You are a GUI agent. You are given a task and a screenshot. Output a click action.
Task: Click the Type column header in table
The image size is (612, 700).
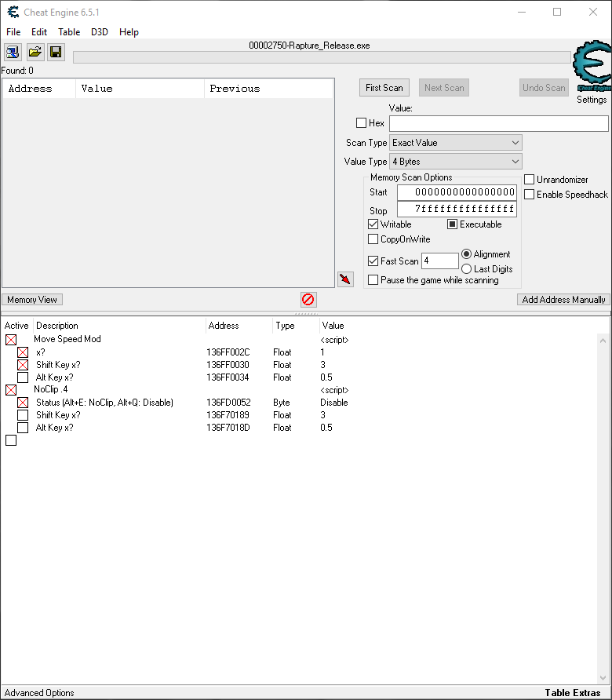[297, 326]
